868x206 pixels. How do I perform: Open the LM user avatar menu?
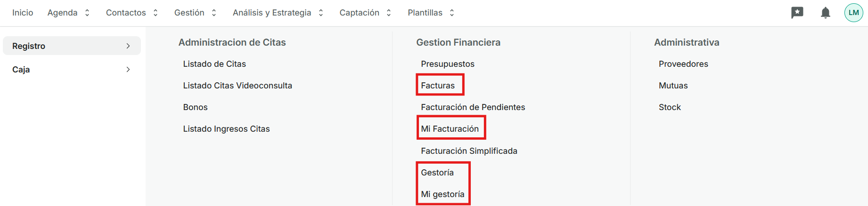(x=853, y=13)
